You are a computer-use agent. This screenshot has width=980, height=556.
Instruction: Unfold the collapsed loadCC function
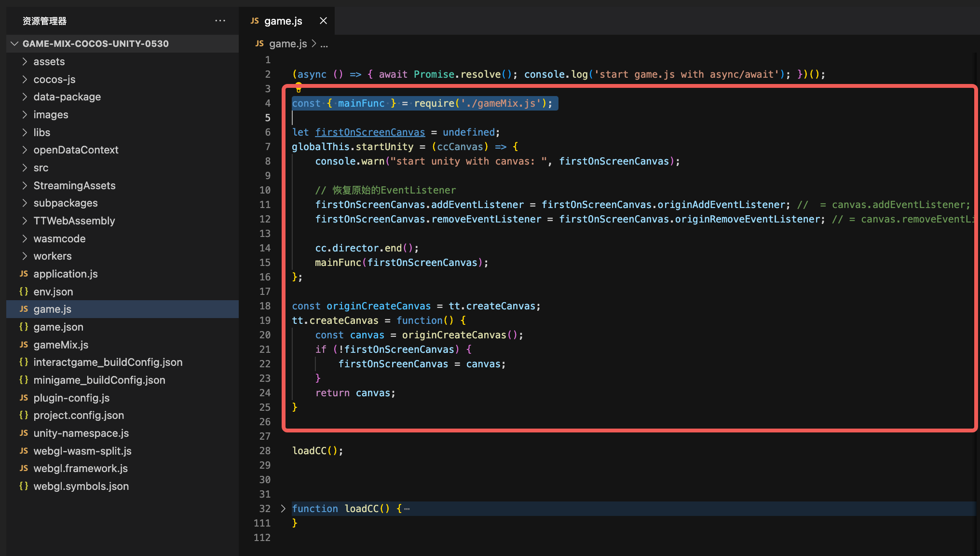[x=283, y=508]
